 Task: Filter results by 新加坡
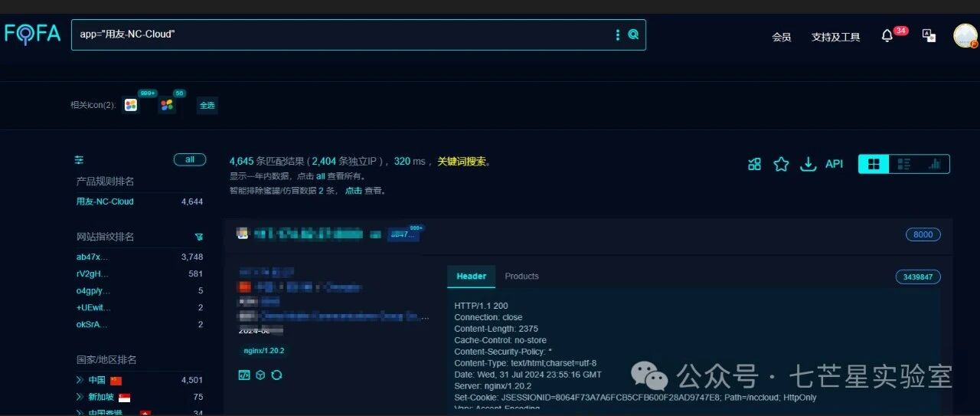pos(101,397)
